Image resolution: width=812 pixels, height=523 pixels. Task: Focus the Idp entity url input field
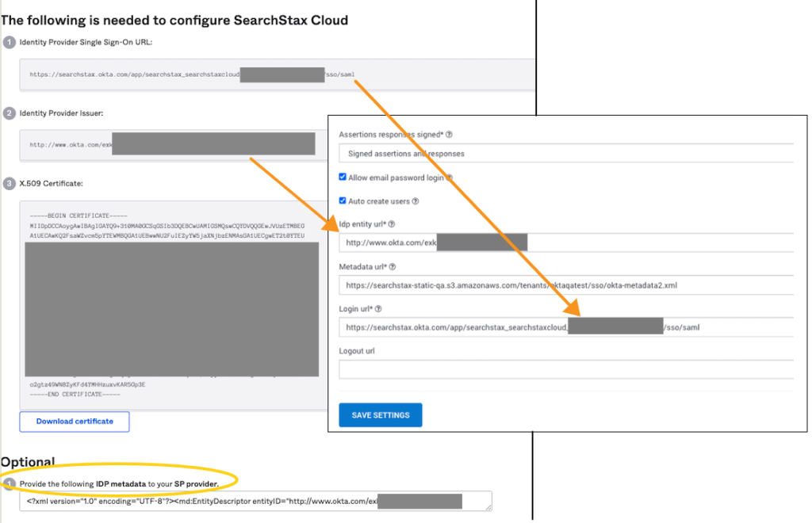pyautogui.click(x=566, y=242)
